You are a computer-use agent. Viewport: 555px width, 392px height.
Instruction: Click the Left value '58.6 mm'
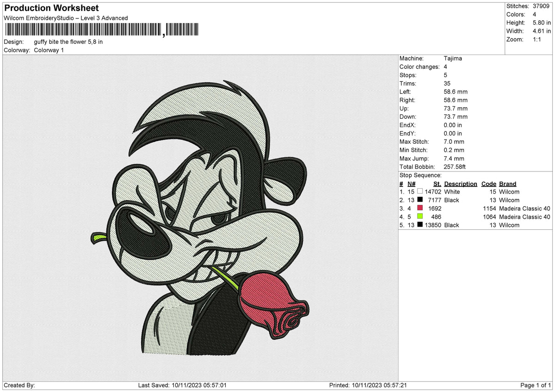click(456, 92)
